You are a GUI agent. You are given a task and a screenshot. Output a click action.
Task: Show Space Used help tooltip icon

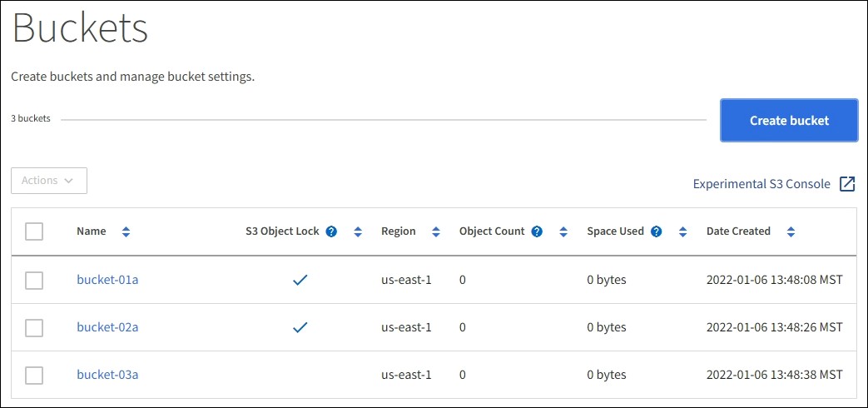pos(657,231)
